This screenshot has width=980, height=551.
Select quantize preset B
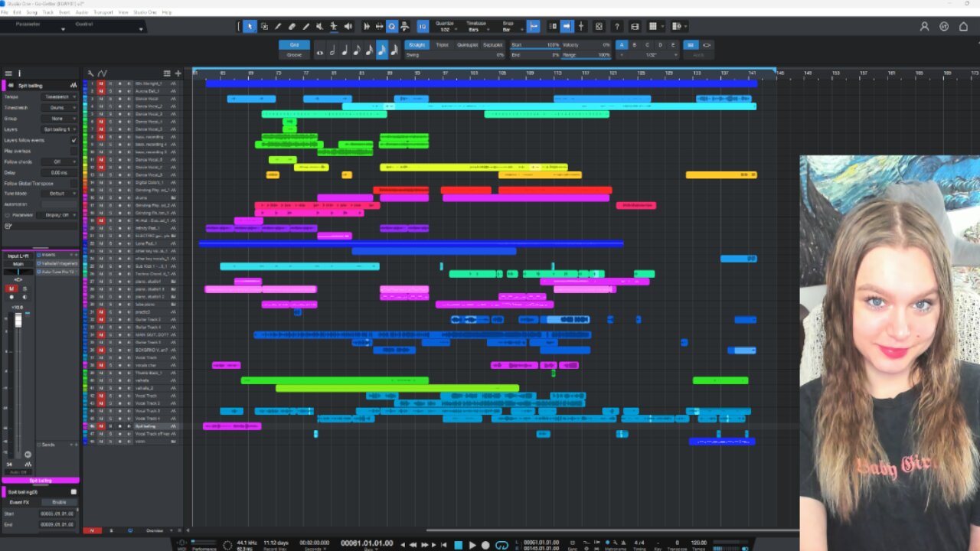pyautogui.click(x=635, y=45)
